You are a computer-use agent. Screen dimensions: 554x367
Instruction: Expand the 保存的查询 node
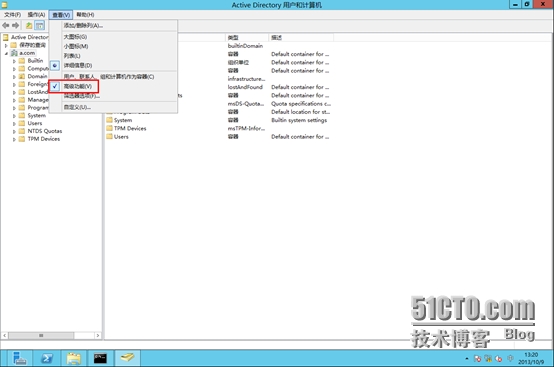coord(6,45)
